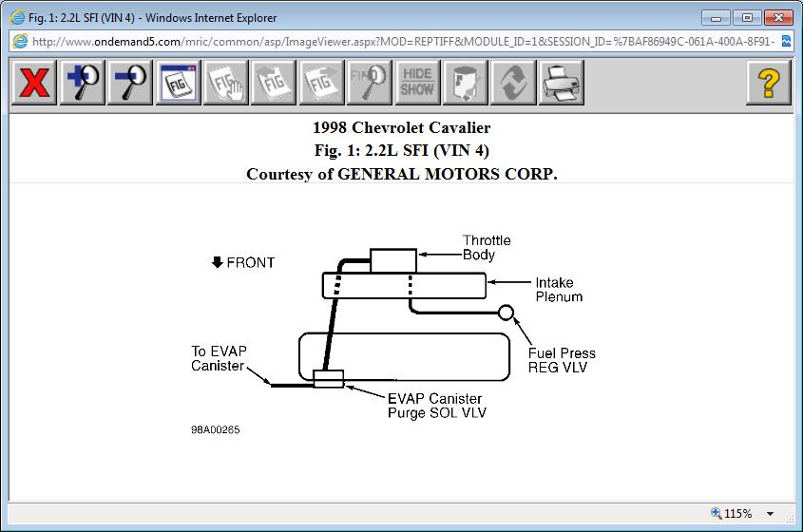Go to next figure icon
The height and width of the screenshot is (532, 803).
(x=321, y=83)
